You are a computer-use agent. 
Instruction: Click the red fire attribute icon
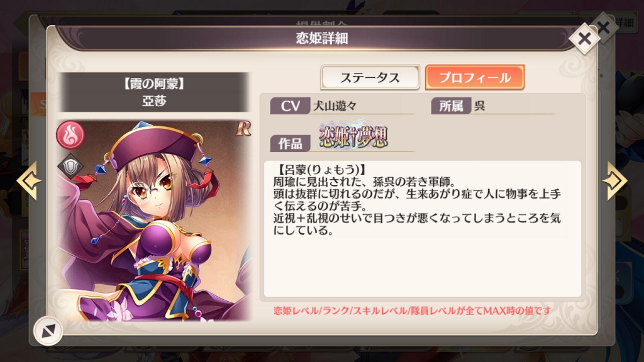pyautogui.click(x=70, y=134)
